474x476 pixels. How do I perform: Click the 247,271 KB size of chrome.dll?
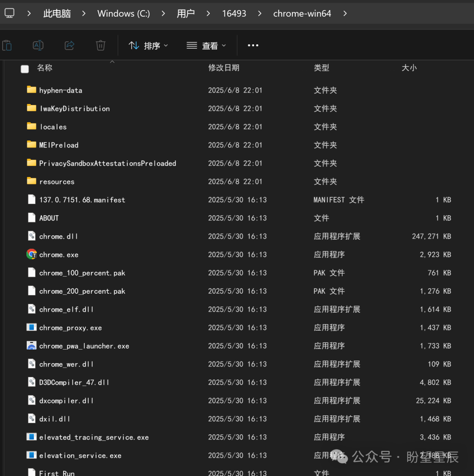tap(431, 236)
